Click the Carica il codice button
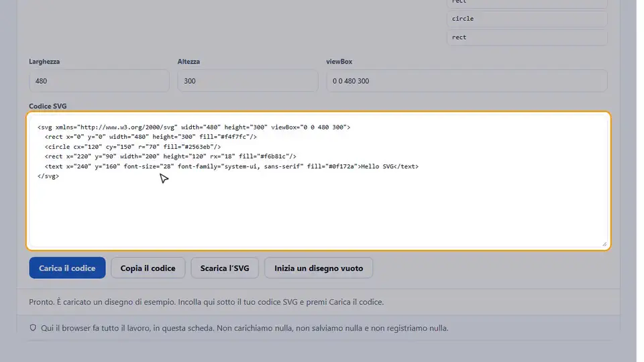Image resolution: width=644 pixels, height=362 pixels. [67, 268]
